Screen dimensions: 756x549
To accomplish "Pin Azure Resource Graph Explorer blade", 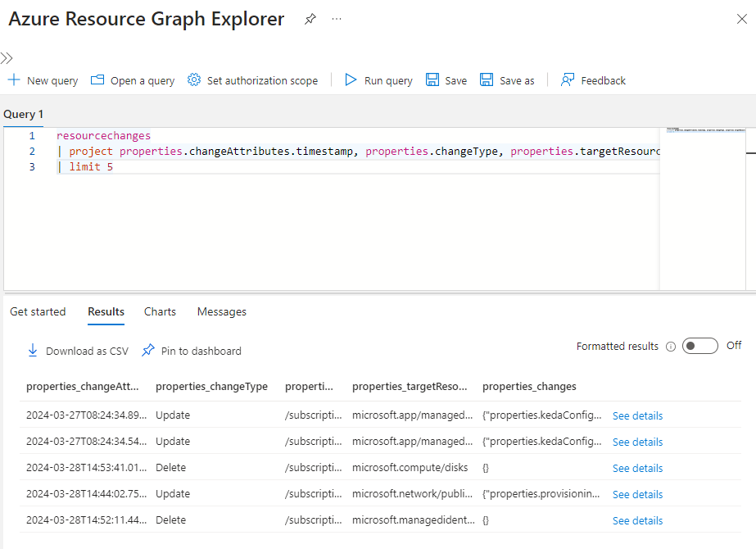I will coord(310,20).
